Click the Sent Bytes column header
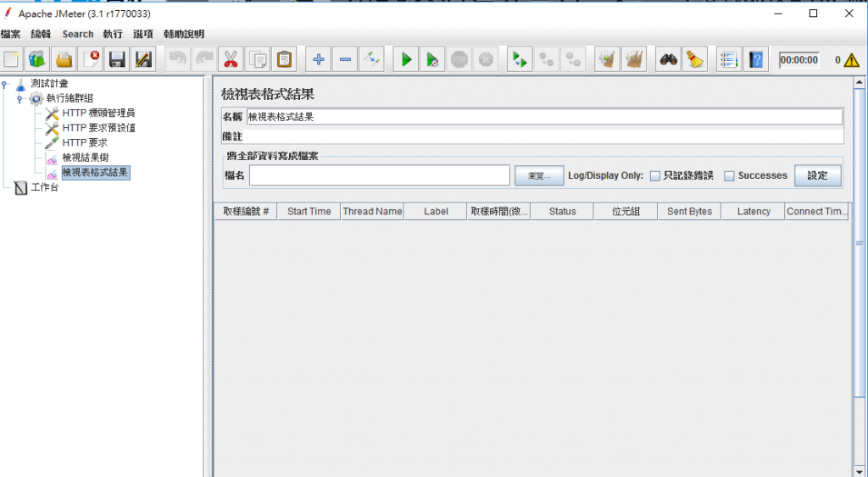Image resolution: width=868 pixels, height=477 pixels. (x=689, y=211)
